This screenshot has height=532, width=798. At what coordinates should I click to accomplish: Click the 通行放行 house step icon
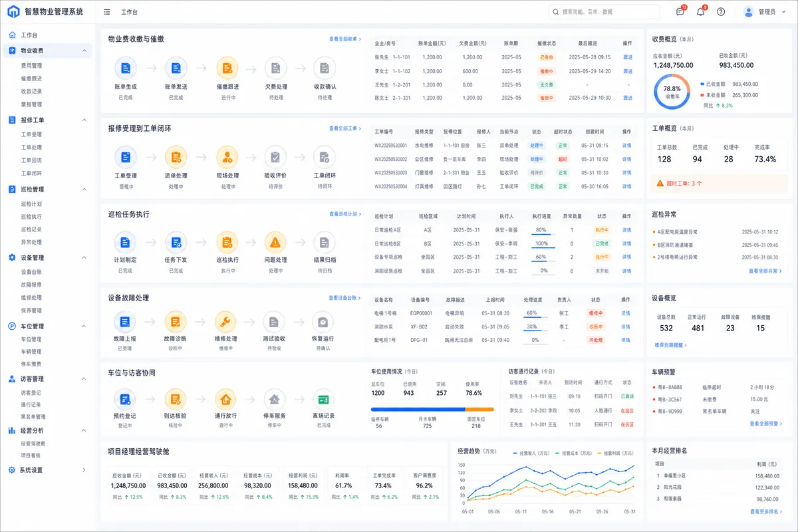[x=225, y=399]
